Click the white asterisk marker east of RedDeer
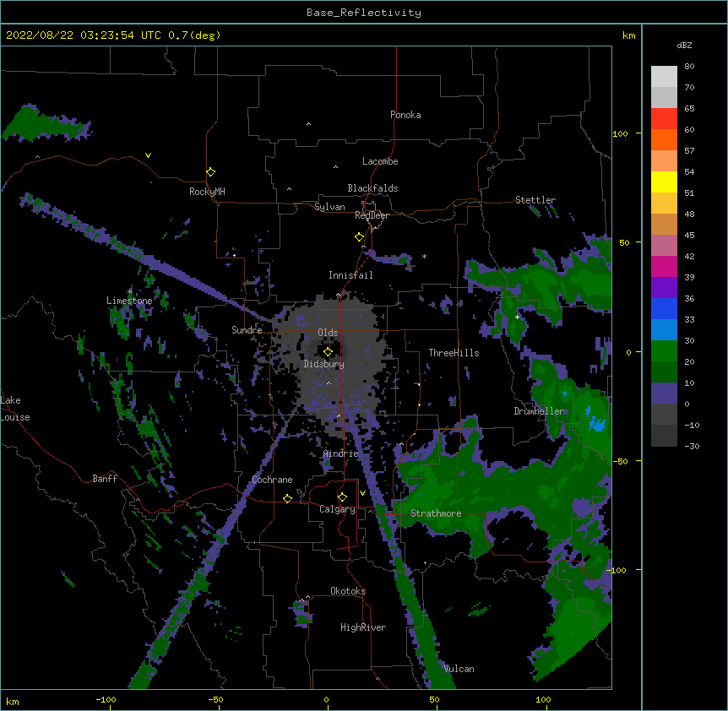The height and width of the screenshot is (711, 728). [424, 256]
